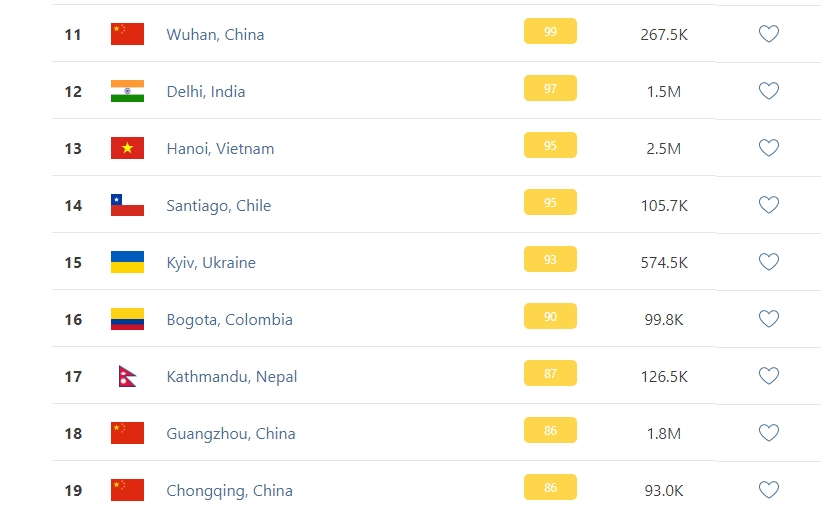Click the heart icon for Delhi, India
The image size is (827, 517).
pyautogui.click(x=768, y=91)
